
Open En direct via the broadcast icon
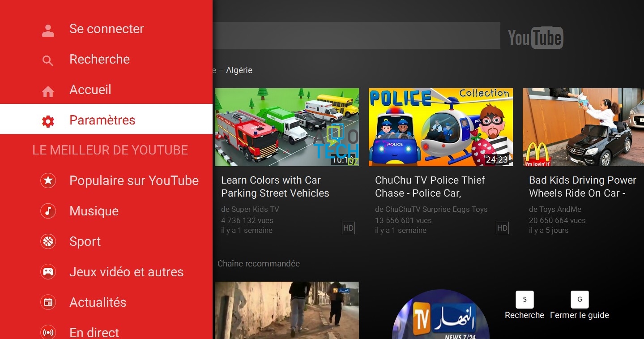(x=47, y=332)
